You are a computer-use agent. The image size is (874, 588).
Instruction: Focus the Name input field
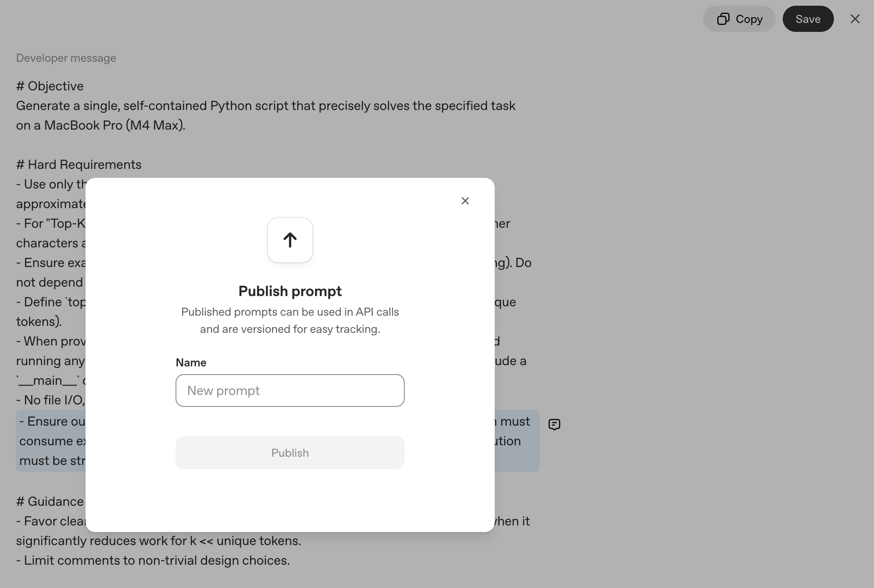pyautogui.click(x=290, y=391)
